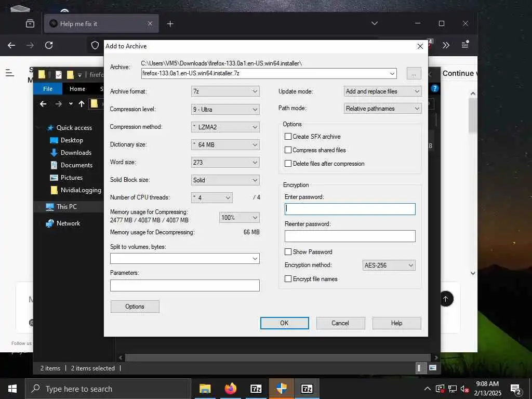Screen dimensions: 532x399
Task: Open the Windows Start menu
Action: [x=12, y=389]
